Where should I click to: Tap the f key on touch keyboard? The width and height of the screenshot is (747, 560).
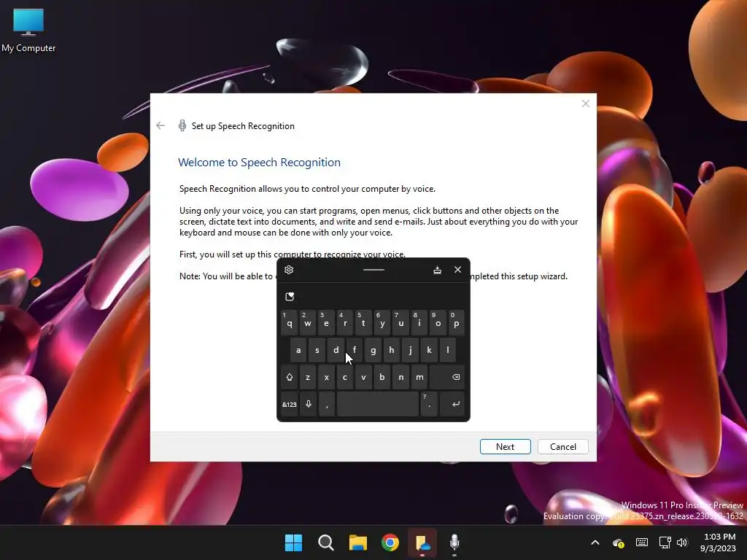[x=355, y=350]
